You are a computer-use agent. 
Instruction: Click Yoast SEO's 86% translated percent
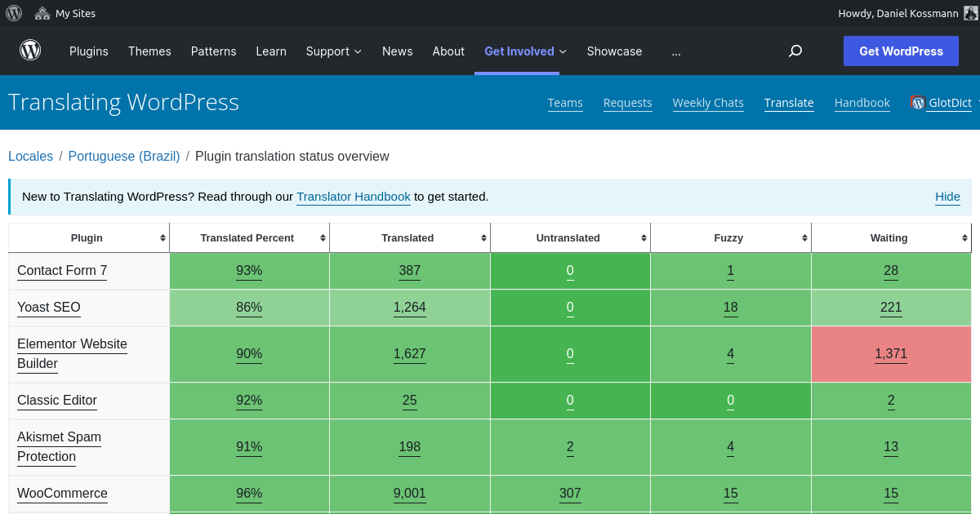point(249,308)
